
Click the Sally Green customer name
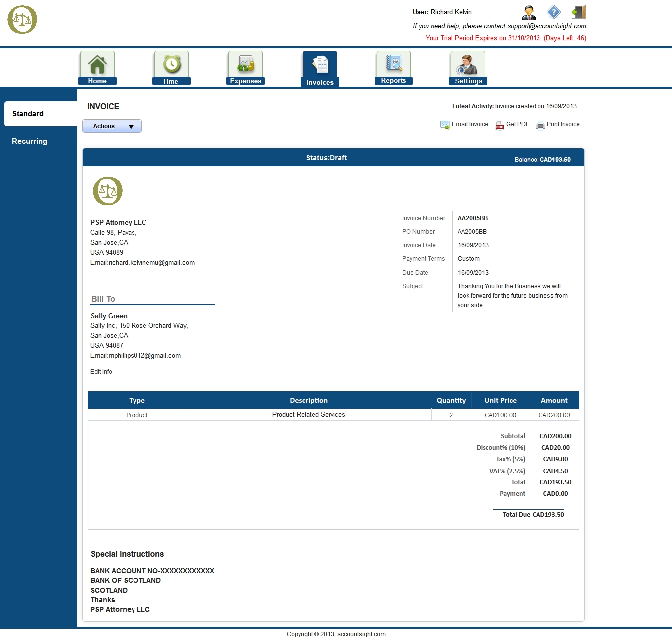click(109, 316)
